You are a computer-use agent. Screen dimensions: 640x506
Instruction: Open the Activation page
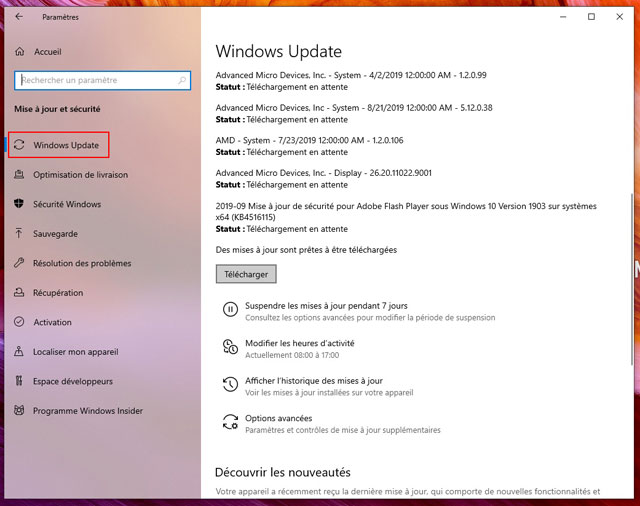pyautogui.click(x=52, y=322)
